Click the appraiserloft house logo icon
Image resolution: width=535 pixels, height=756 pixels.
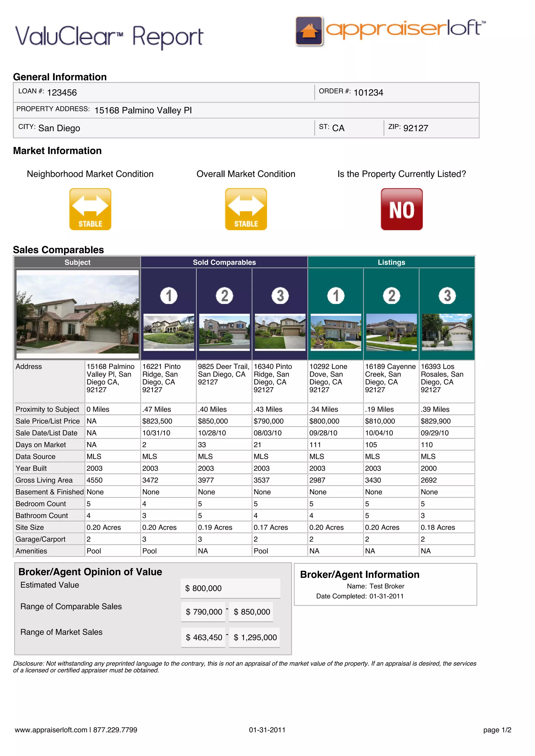pos(309,31)
